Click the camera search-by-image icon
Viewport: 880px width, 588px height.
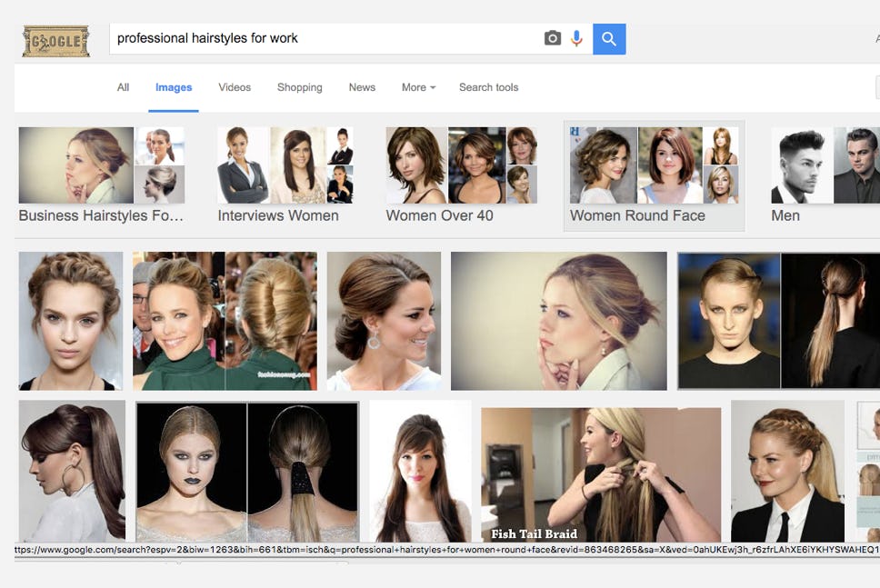(x=552, y=38)
